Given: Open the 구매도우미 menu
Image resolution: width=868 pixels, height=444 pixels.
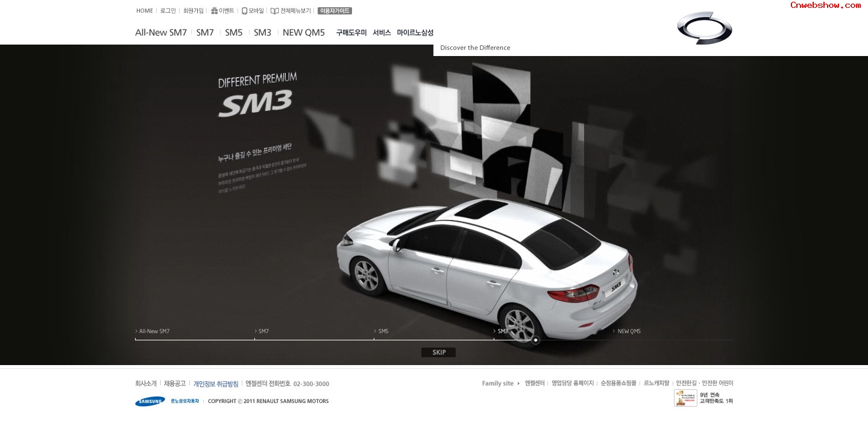Looking at the screenshot, I should (351, 33).
